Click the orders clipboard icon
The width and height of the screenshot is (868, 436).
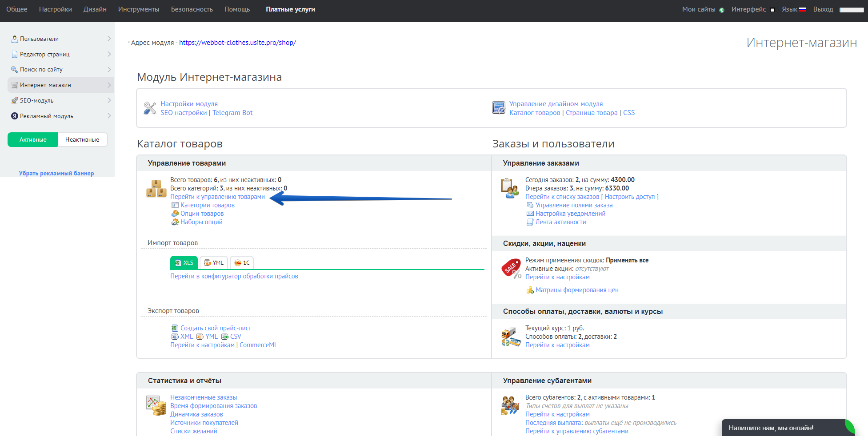pos(509,188)
